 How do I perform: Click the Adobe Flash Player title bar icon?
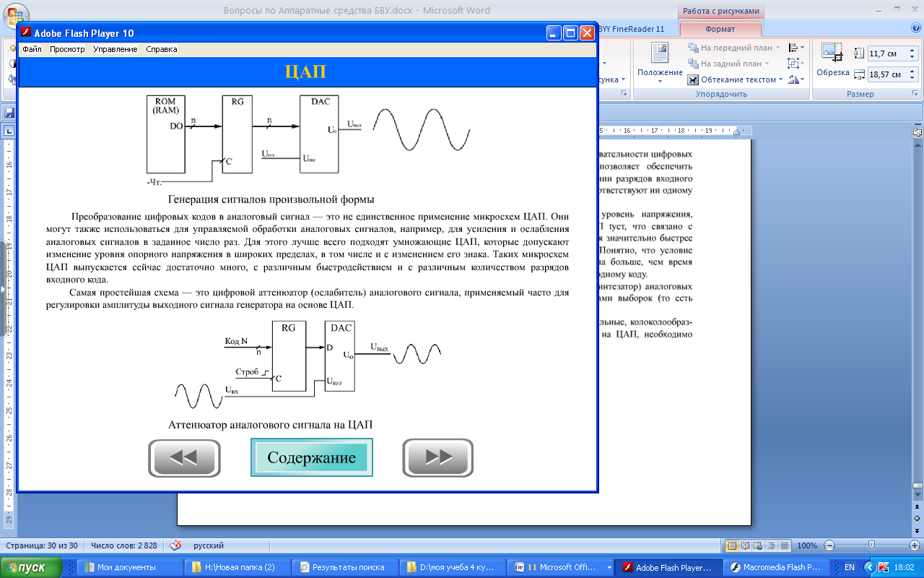point(26,33)
